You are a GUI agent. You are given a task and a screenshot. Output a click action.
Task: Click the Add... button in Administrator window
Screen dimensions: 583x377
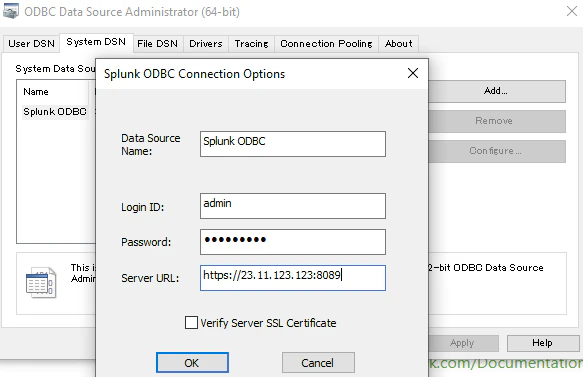497,91
